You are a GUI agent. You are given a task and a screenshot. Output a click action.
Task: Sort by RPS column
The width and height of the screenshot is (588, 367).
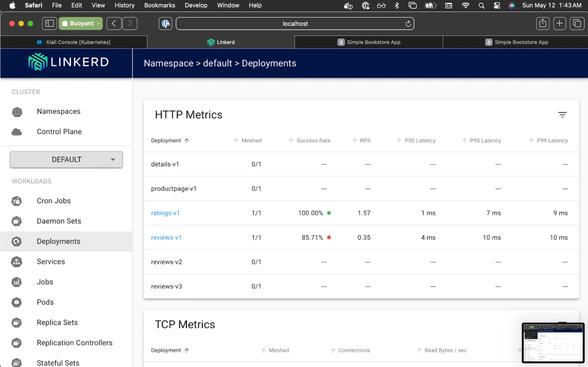[x=361, y=141]
